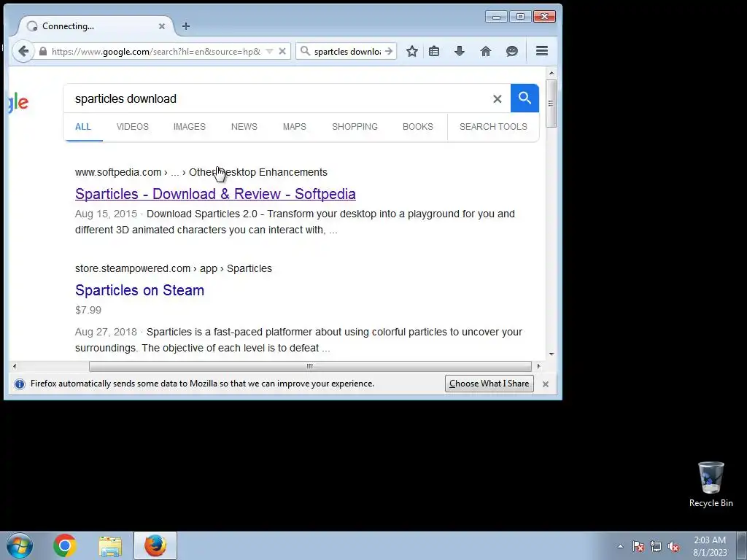Select the ALL results tab
The height and width of the screenshot is (560, 747).
[83, 127]
